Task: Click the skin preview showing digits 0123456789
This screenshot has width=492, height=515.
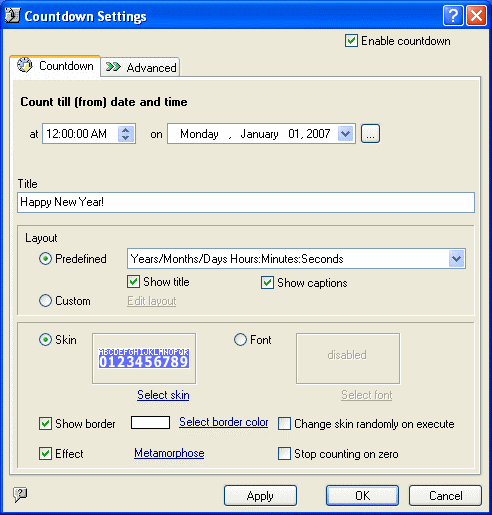Action: click(144, 359)
